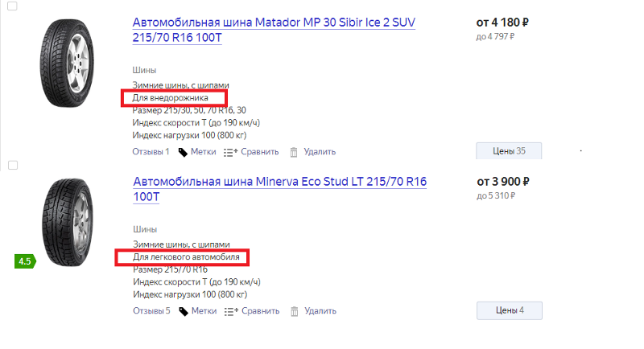Tick the checkbox for Matador MP 30 listing
The height and width of the screenshot is (349, 644).
tap(12, 6)
